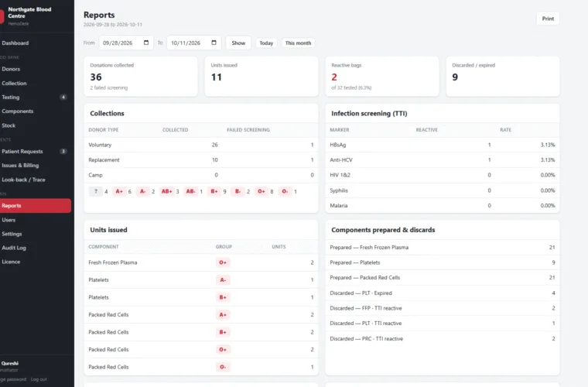Click the Anti-HCV marker row
This screenshot has height=387, width=588.
[x=442, y=159]
